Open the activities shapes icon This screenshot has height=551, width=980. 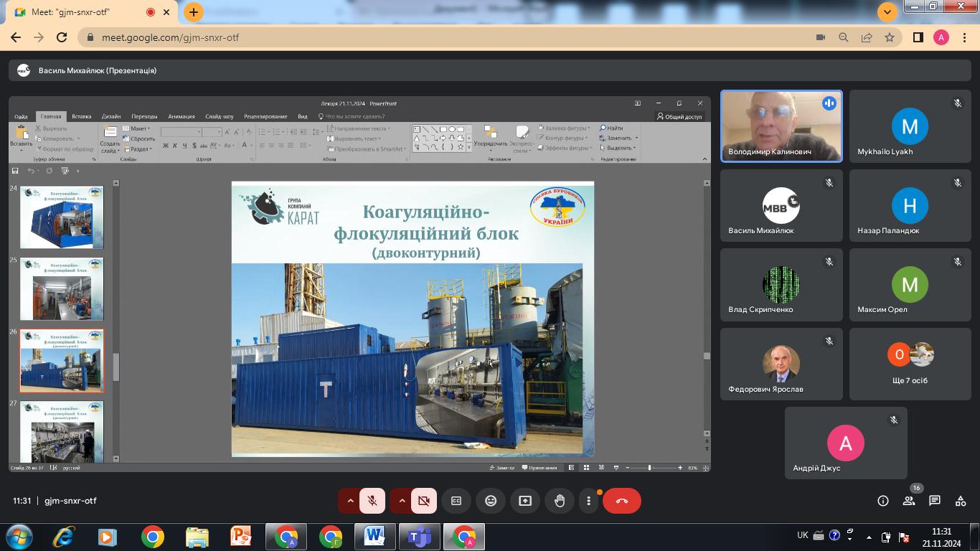(960, 501)
